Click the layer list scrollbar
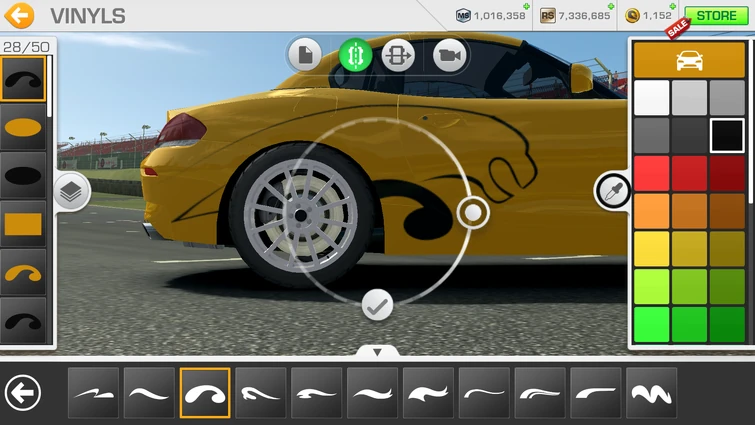The height and width of the screenshot is (425, 755). (50, 87)
